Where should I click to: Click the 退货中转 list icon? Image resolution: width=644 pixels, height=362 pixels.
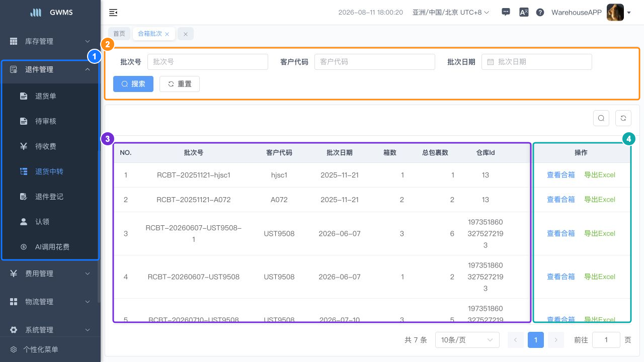24,171
